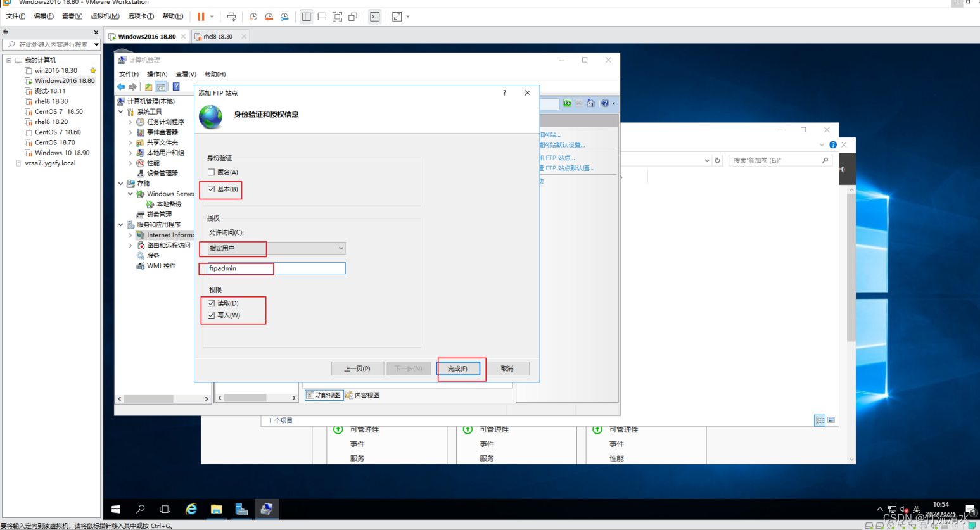
Task: Open the 允许访问 指定用户 dropdown
Action: (276, 248)
